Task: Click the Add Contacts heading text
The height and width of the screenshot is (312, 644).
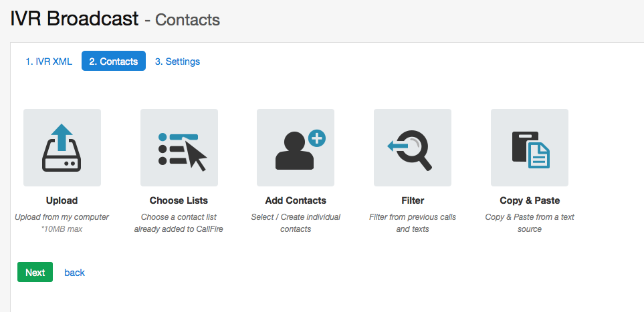Action: pyautogui.click(x=296, y=200)
